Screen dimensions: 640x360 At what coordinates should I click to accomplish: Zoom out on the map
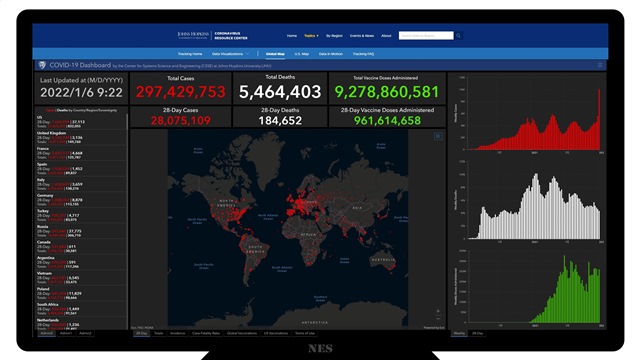438,318
